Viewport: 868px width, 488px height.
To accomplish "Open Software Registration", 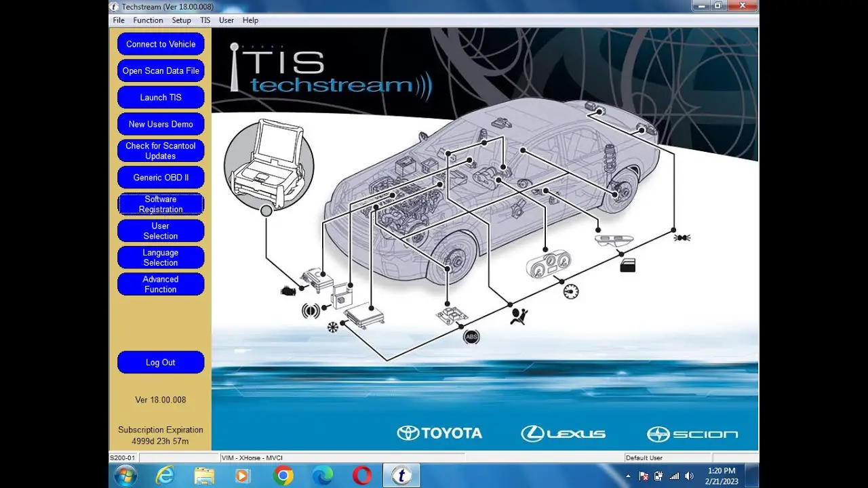I will click(x=161, y=204).
